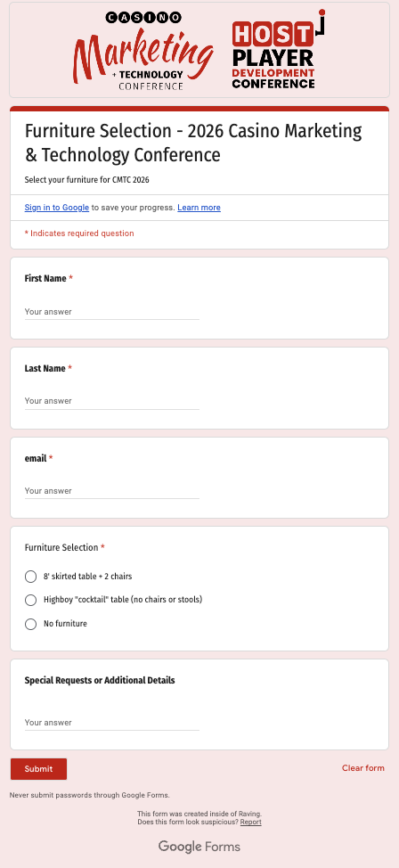Click the Furniture Selection question label

[x=61, y=547]
